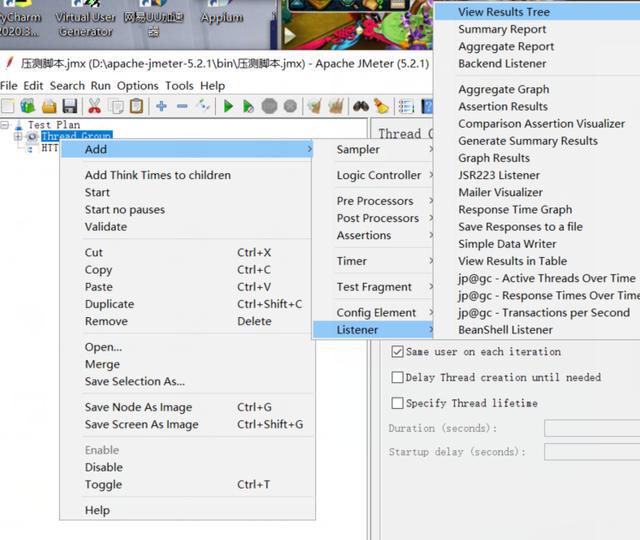
Task: Collapse all nodes with minus icon
Action: click(x=182, y=106)
